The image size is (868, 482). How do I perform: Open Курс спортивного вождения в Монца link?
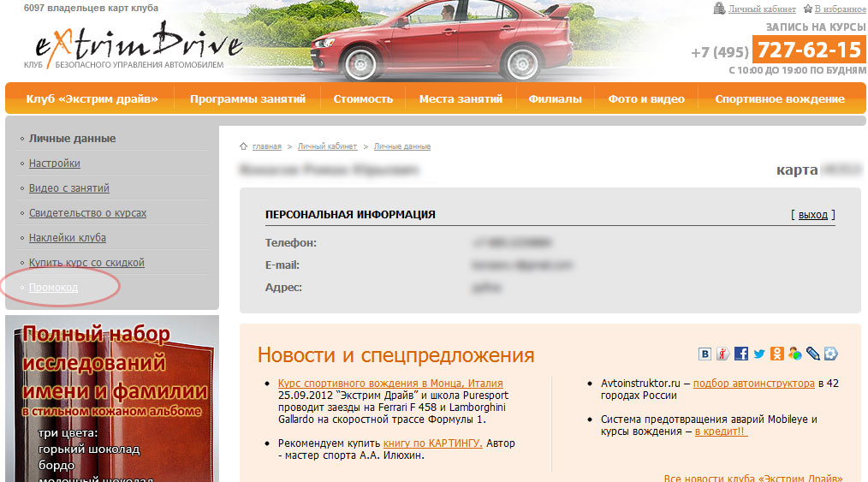tap(390, 383)
